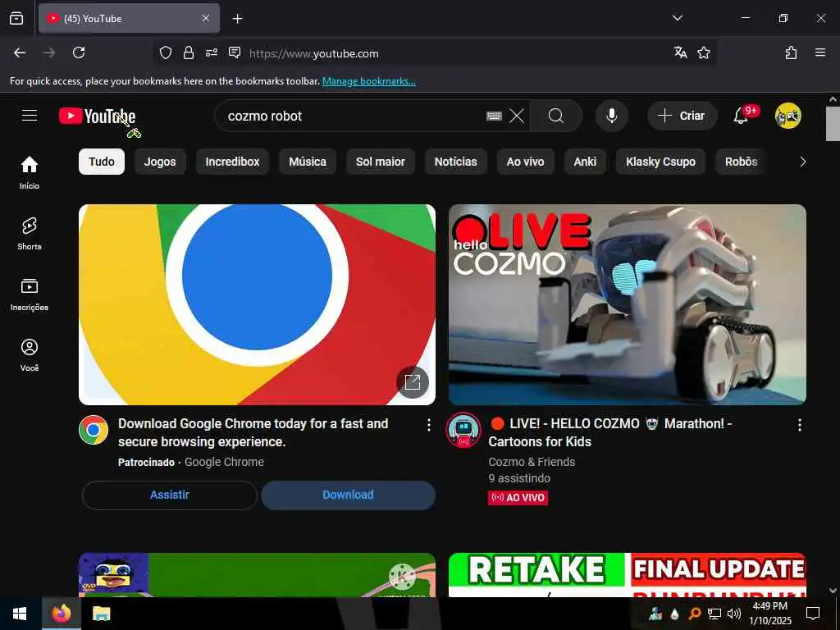Open Google Chrome advertiser avatar
Screen dimensions: 840x630
click(x=94, y=430)
